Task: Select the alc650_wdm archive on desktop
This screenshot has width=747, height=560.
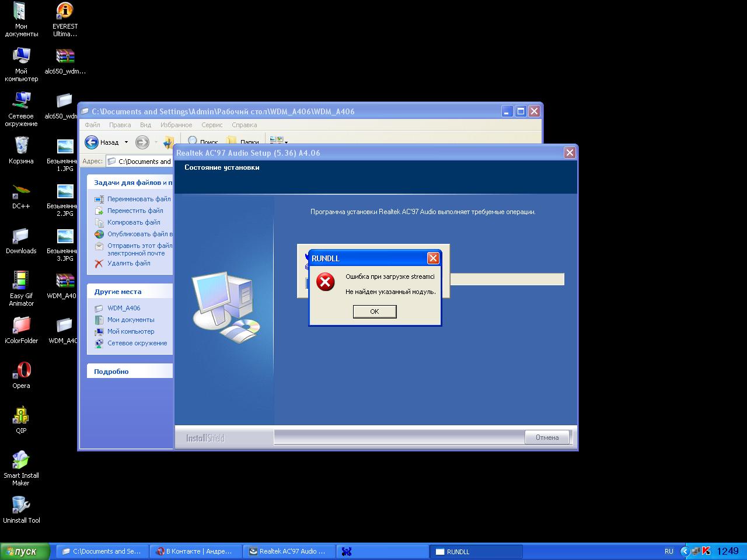Action: coord(65,61)
